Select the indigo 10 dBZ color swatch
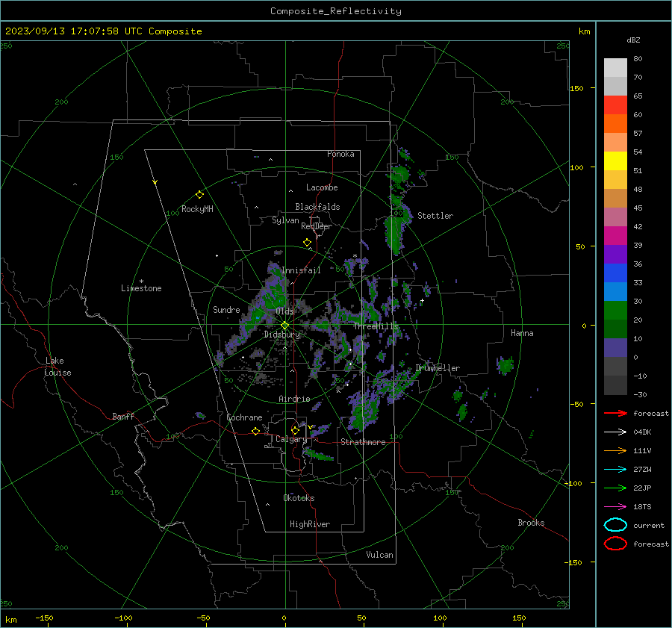This screenshot has height=628, width=672. (x=615, y=348)
